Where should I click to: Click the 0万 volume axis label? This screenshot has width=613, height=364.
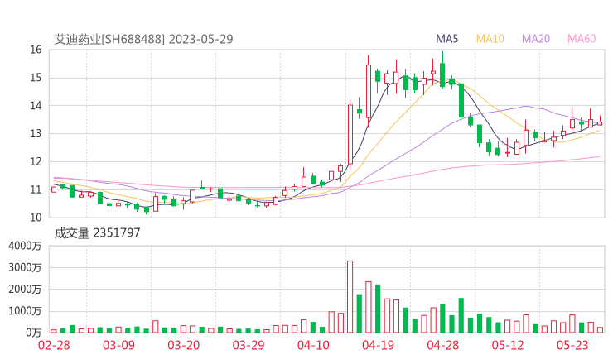(34, 333)
